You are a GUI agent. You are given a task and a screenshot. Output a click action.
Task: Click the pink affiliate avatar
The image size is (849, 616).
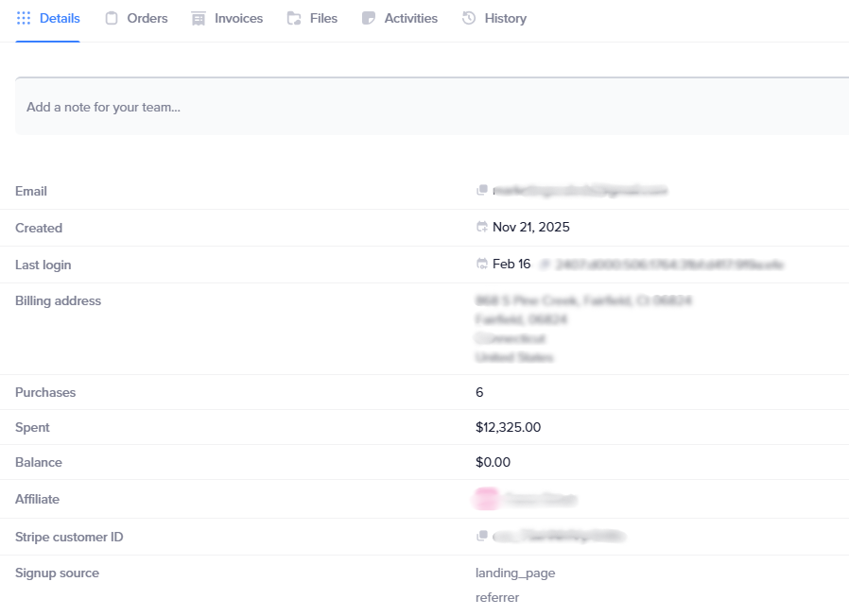pyautogui.click(x=487, y=499)
